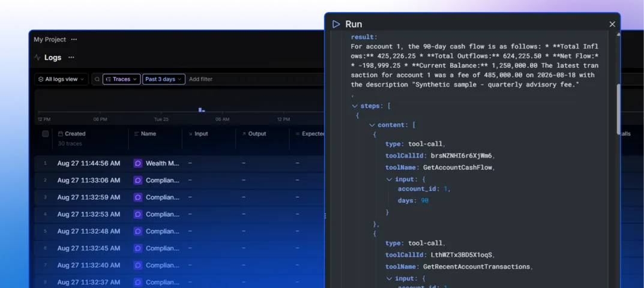Click the toolCallId LthWZTx3BD5X1oqS value
Image resolution: width=644 pixels, height=288 pixels.
tap(462, 255)
